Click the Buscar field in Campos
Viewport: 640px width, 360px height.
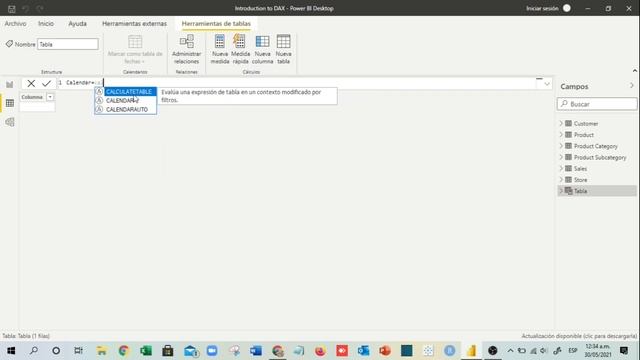(x=597, y=104)
